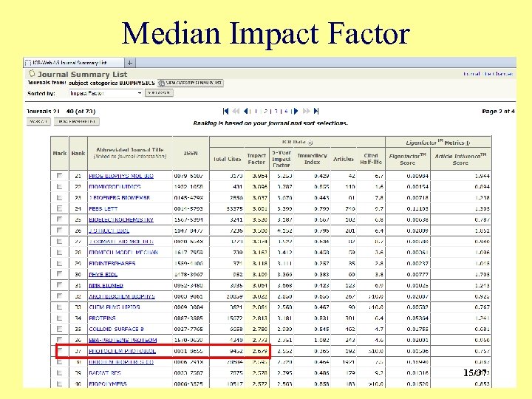Viewport: 532px width, 399px height.
Task: Open a new browser tab with plus button
Action: (130, 63)
